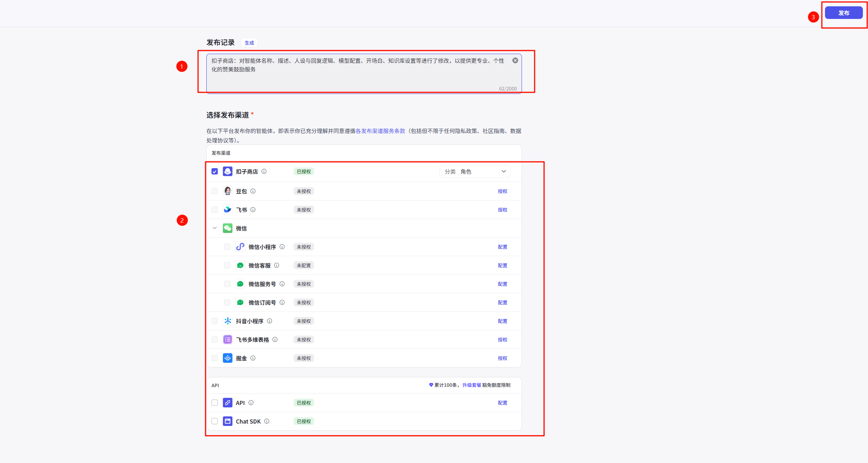This screenshot has width=868, height=463.
Task: Clear the publish record text with X icon
Action: click(x=515, y=60)
